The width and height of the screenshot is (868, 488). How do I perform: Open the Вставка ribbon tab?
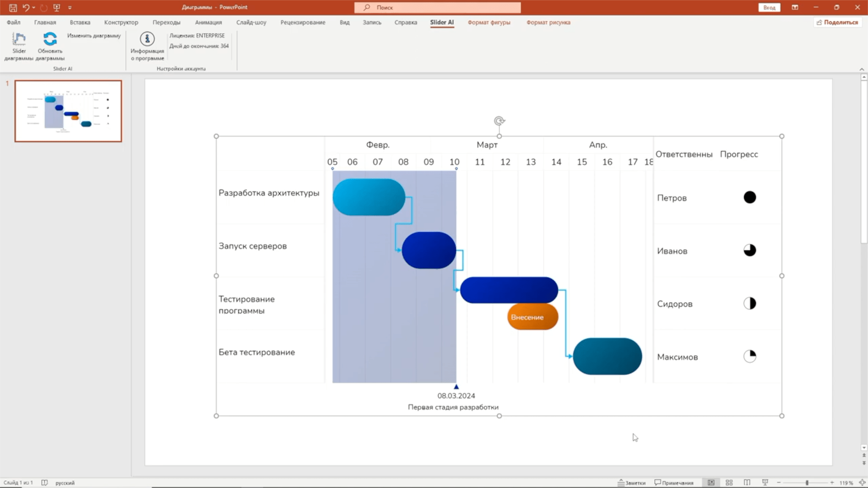pos(80,22)
